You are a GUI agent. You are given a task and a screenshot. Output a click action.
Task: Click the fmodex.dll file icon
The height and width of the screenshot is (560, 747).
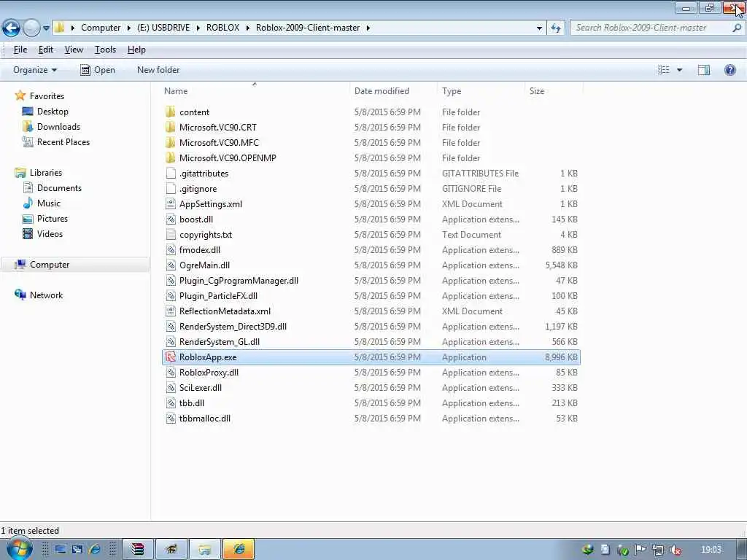(x=171, y=249)
